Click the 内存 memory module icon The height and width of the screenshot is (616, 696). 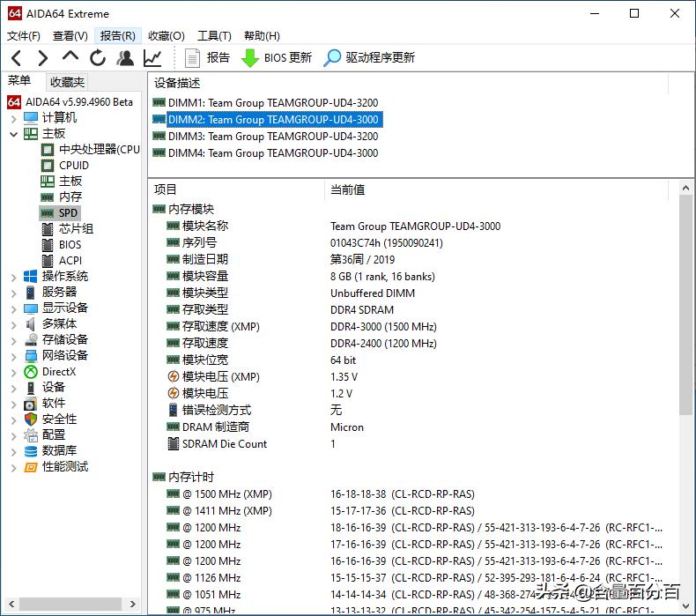click(48, 197)
